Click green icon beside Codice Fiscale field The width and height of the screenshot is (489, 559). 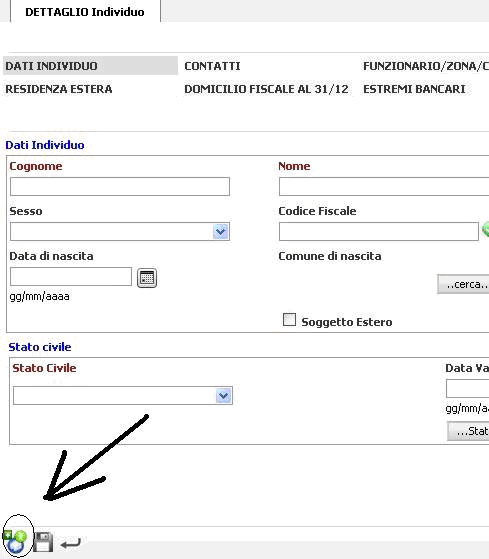(485, 229)
